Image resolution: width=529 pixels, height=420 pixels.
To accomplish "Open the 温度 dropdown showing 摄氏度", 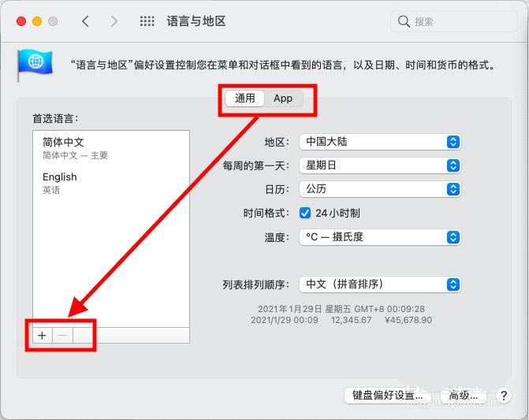I will pyautogui.click(x=380, y=237).
